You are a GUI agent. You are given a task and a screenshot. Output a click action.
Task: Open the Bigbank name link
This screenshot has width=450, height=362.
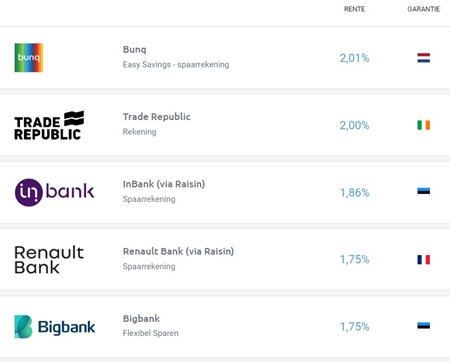coord(141,319)
